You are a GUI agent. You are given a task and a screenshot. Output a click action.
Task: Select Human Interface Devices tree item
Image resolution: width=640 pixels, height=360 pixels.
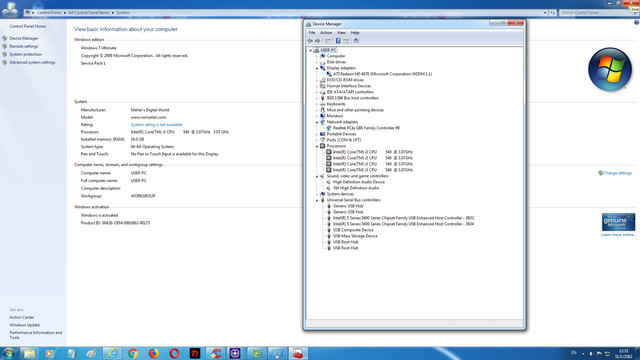[349, 86]
